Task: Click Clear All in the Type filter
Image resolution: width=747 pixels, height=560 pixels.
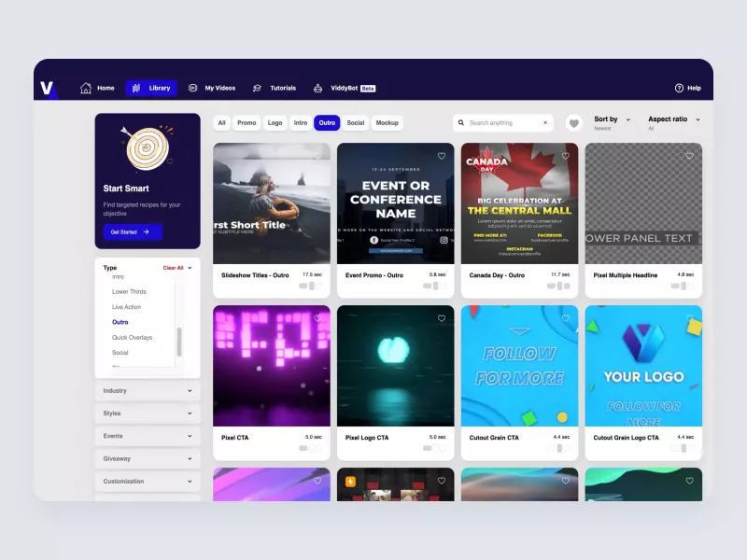Action: [x=173, y=268]
